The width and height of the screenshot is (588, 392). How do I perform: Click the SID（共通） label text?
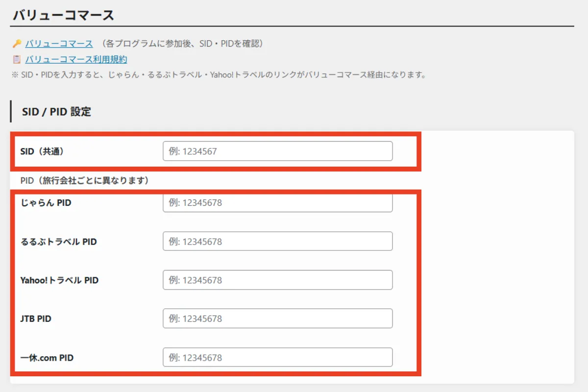(42, 151)
